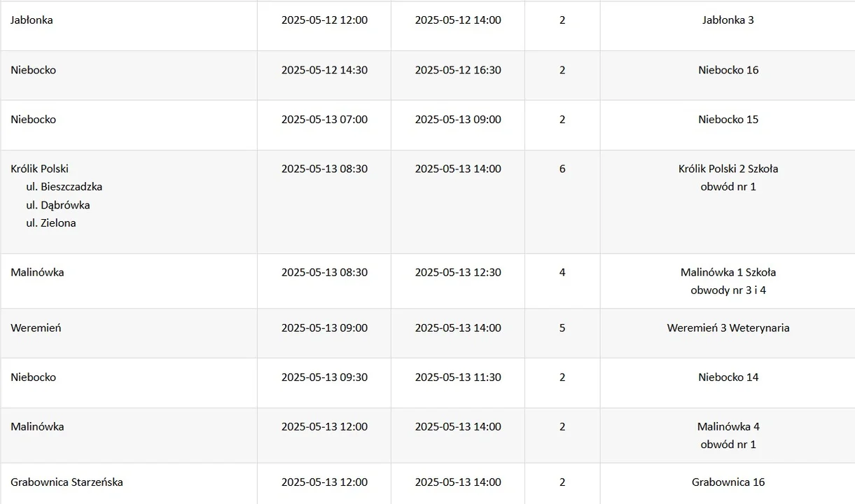This screenshot has height=504, width=855.
Task: Click the Jabłonka location cell
Action: coord(32,20)
